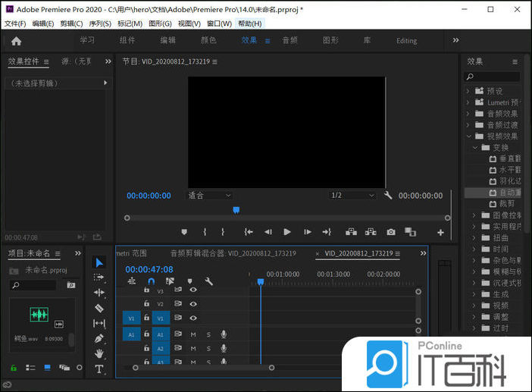
Task: Open the 1/2 playback resolution dropdown
Action: [x=352, y=196]
